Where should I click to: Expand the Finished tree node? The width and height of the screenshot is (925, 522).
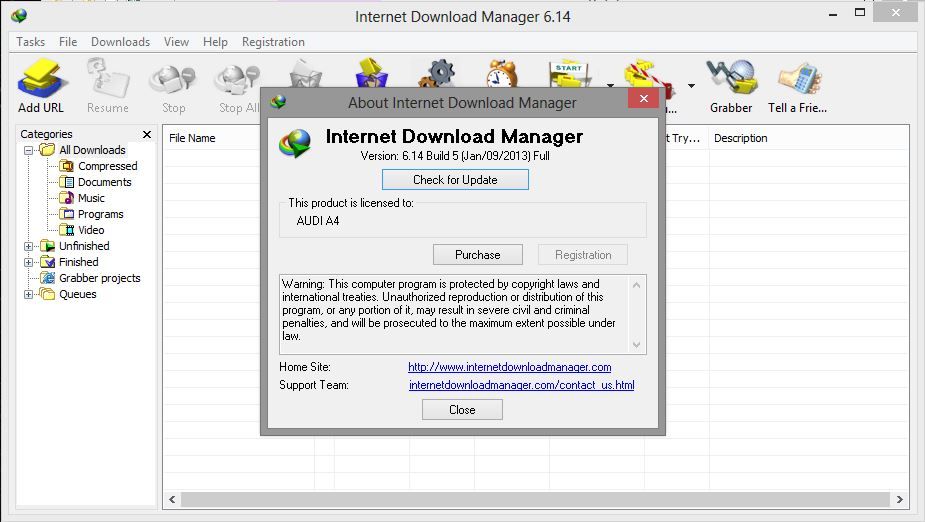pos(28,262)
